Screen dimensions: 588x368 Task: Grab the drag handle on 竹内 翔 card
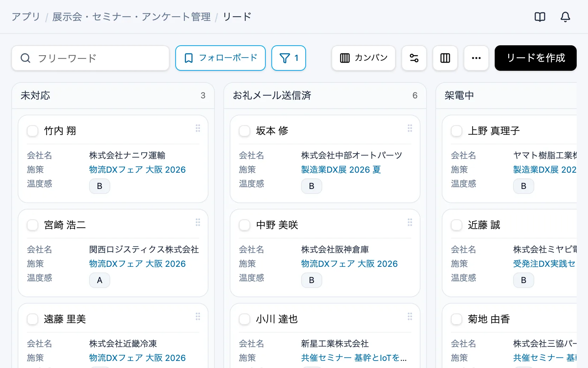pos(198,128)
